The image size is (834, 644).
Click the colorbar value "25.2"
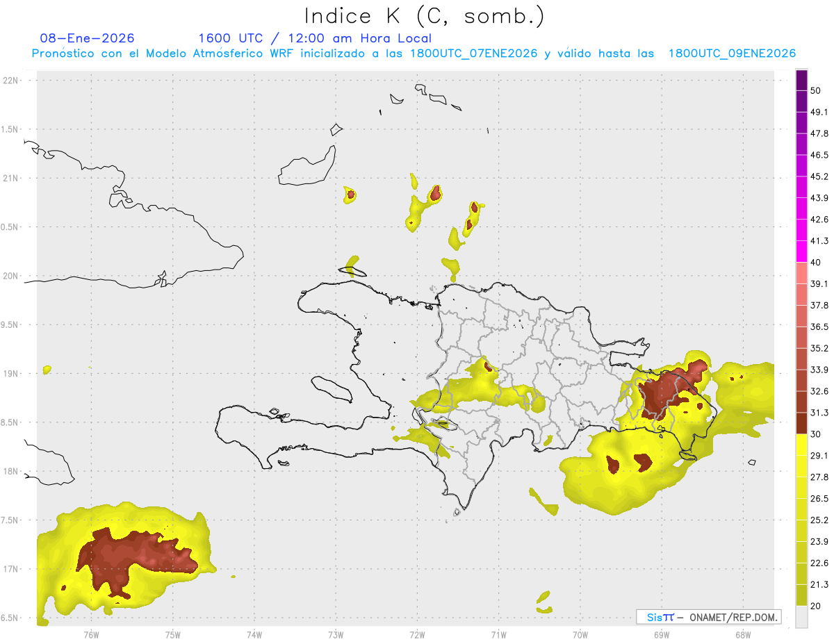(x=819, y=520)
